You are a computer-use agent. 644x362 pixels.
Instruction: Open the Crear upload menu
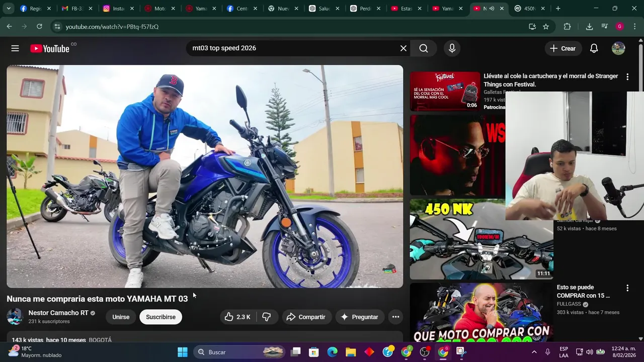point(562,48)
